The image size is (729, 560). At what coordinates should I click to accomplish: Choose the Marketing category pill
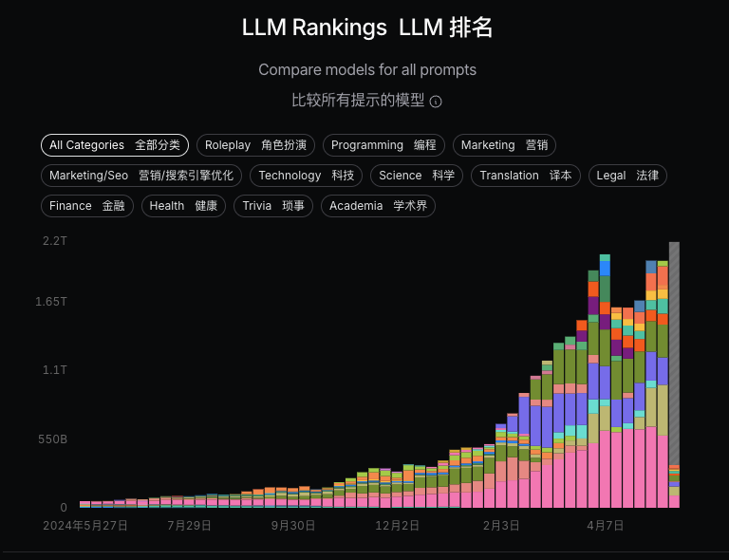click(x=503, y=145)
